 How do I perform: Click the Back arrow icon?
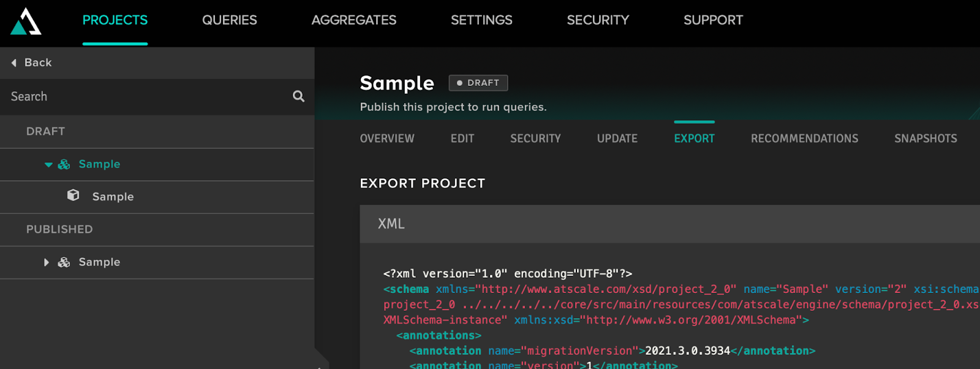pos(13,63)
